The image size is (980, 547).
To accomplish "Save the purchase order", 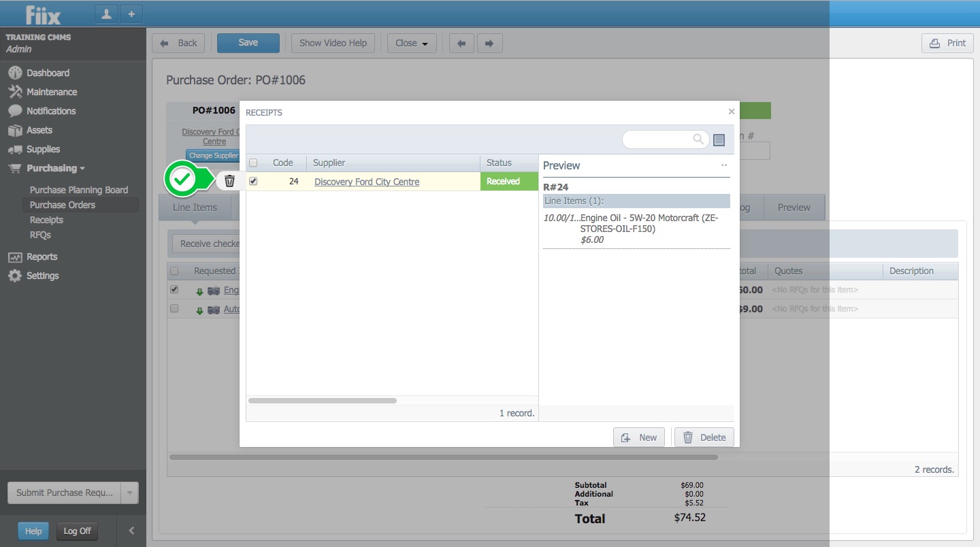I will [x=248, y=43].
